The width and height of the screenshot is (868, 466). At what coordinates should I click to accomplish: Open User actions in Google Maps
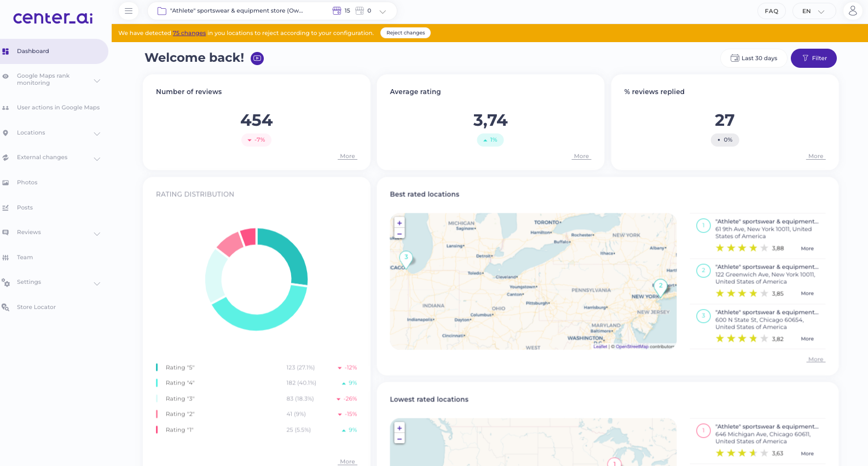[x=58, y=108]
